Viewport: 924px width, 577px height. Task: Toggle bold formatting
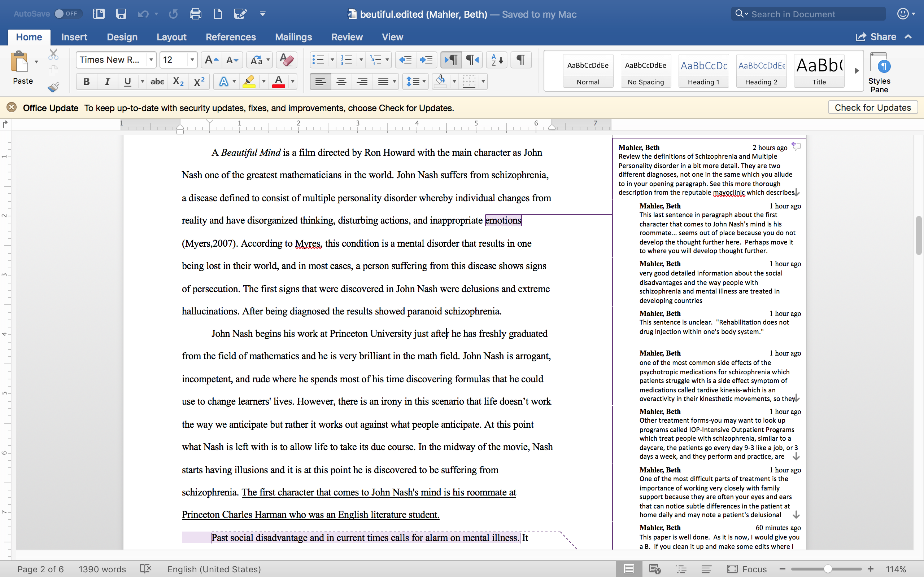tap(86, 82)
